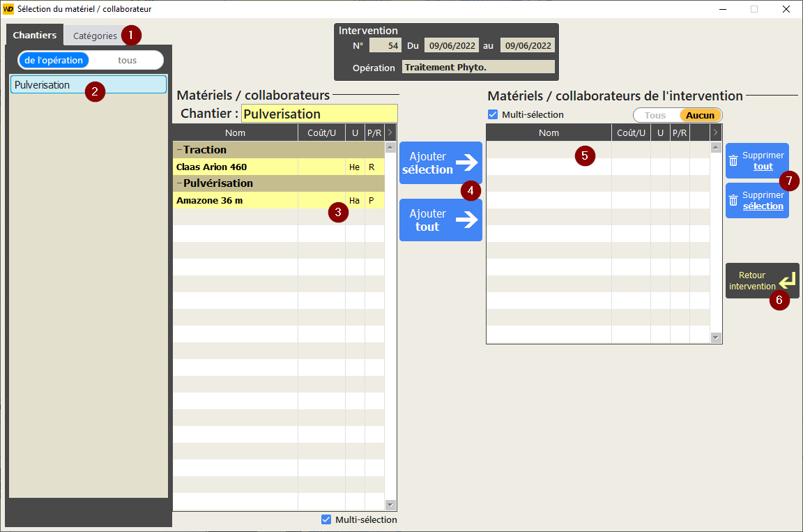
Task: Click the Ajouter tout arrow button
Action: point(440,220)
